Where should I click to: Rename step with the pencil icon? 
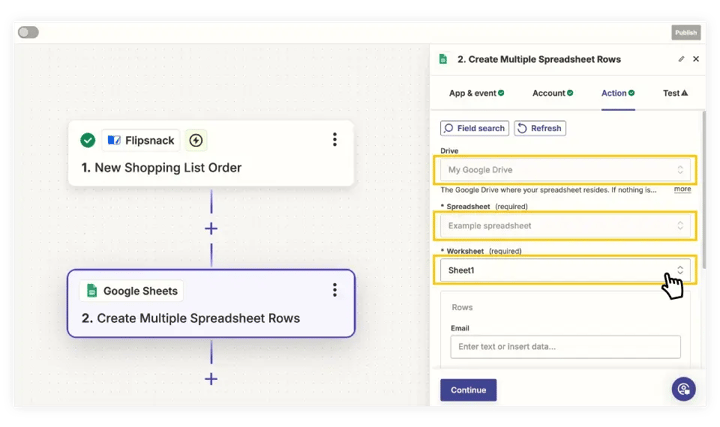coord(681,59)
